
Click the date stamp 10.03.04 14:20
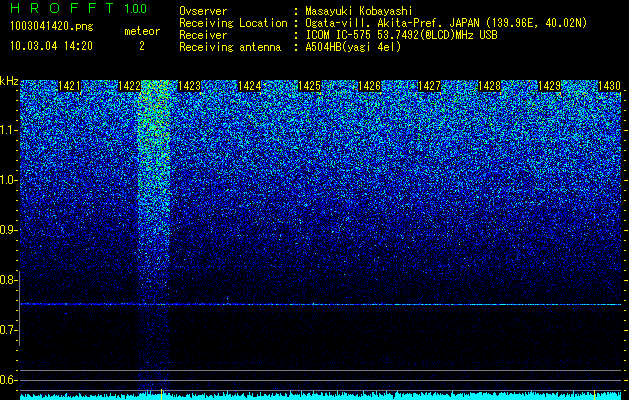tap(51, 46)
